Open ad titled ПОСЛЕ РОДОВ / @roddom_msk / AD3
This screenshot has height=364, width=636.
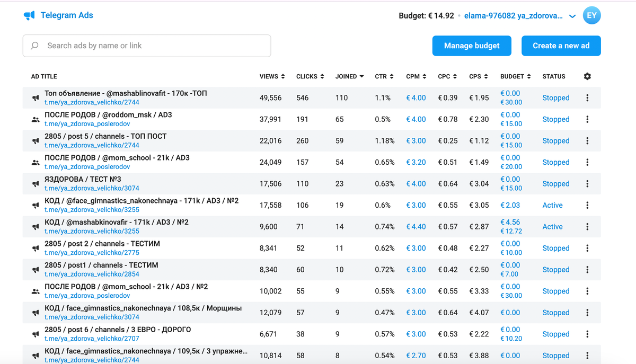click(108, 114)
